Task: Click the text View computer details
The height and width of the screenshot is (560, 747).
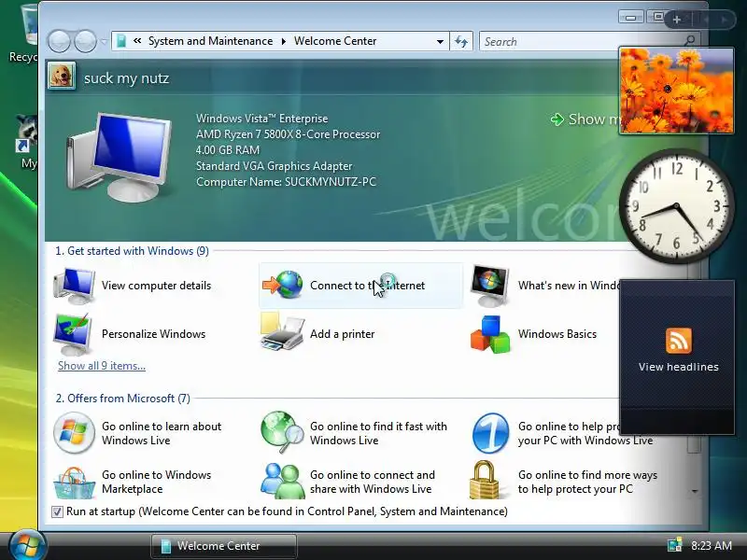Action: click(156, 286)
